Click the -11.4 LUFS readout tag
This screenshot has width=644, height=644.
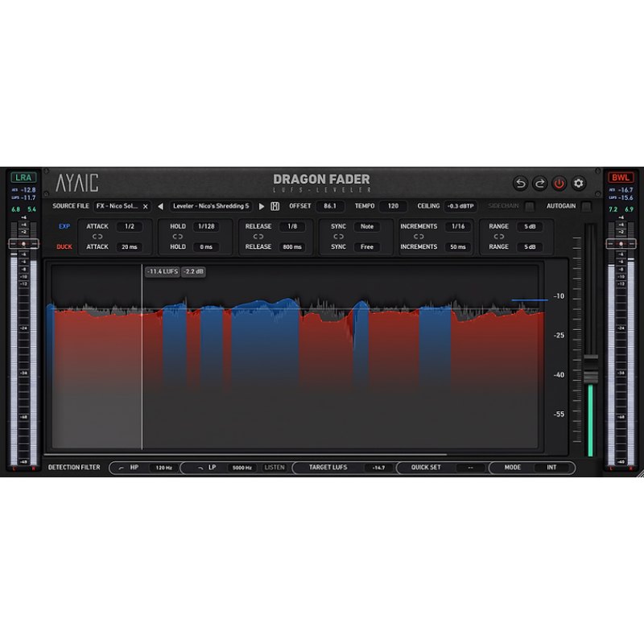163,271
